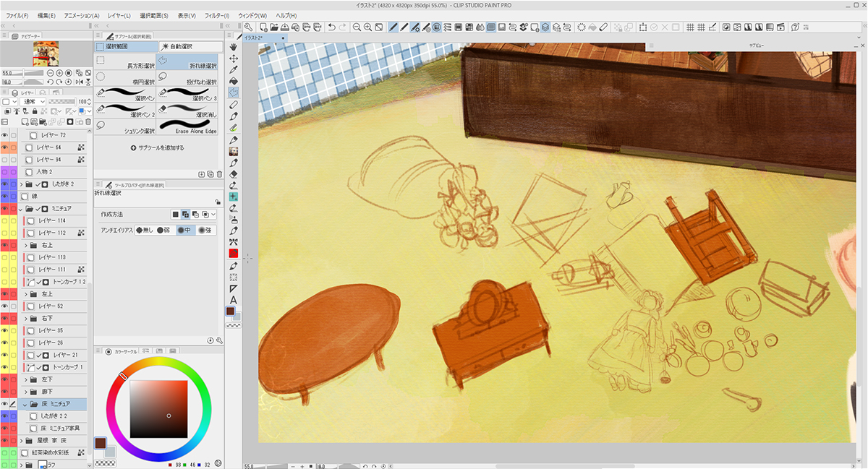Click サブツールを追加する button
Screen dimensions: 868x469
click(x=157, y=147)
